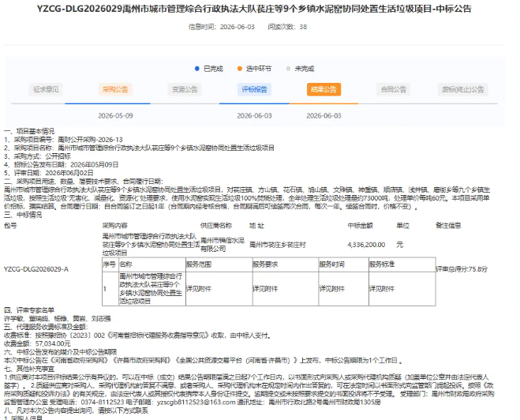This screenshot has width=520, height=420.
Task: Open the 废标(终止)公告 stage tab
Action: pyautogui.click(x=463, y=89)
